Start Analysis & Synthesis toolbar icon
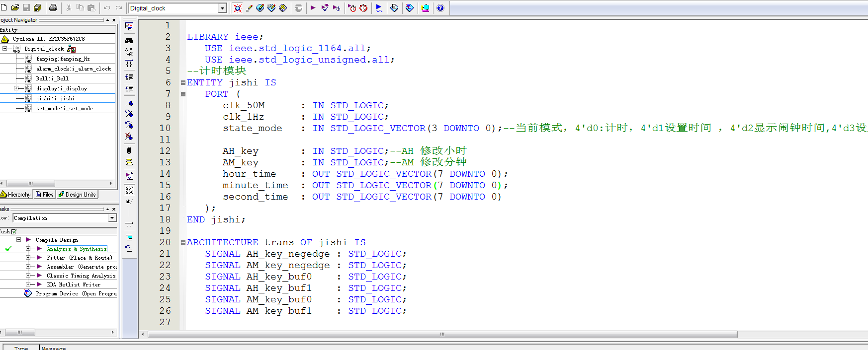The image size is (868, 350). [x=325, y=8]
